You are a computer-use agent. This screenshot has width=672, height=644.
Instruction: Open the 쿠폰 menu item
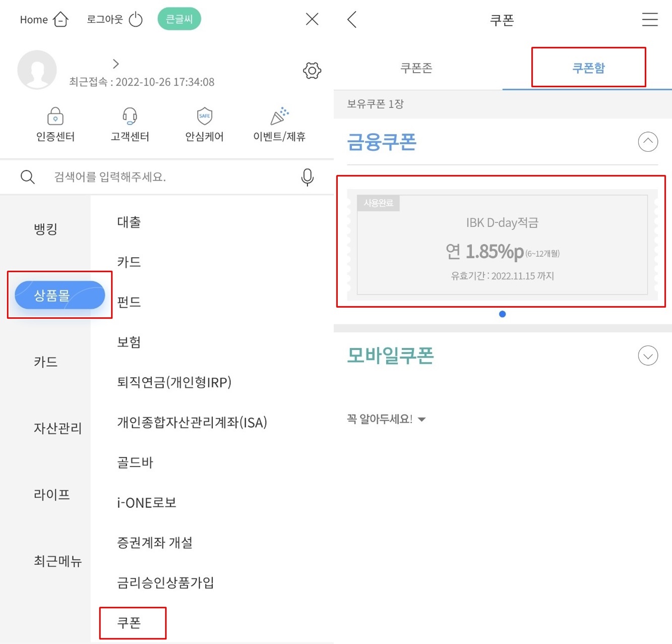(130, 623)
